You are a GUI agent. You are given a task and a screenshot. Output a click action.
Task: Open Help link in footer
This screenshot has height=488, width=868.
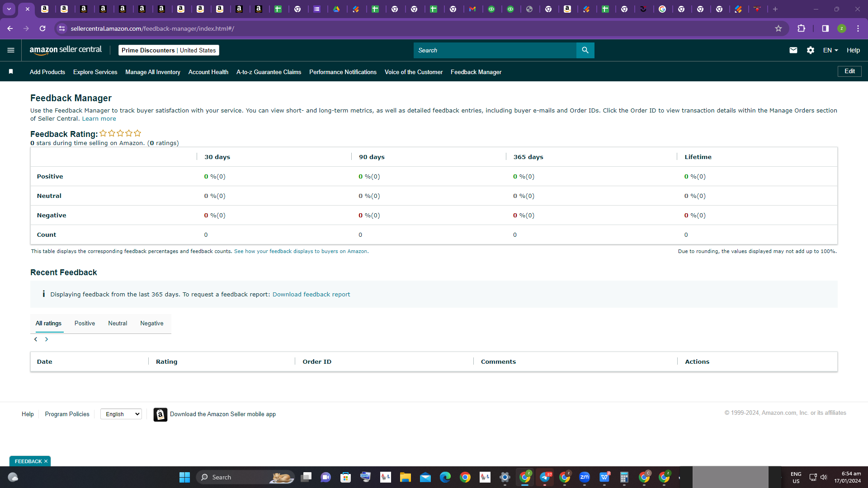(28, 414)
